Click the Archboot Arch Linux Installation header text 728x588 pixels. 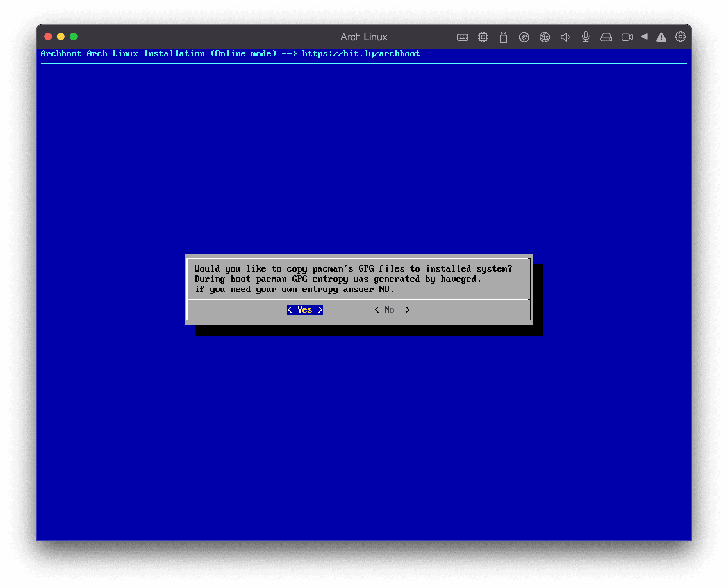123,53
